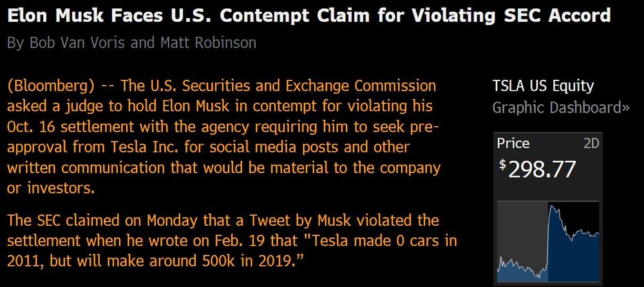
Task: Click the Elon Musk contempt claim headline
Action: click(309, 15)
